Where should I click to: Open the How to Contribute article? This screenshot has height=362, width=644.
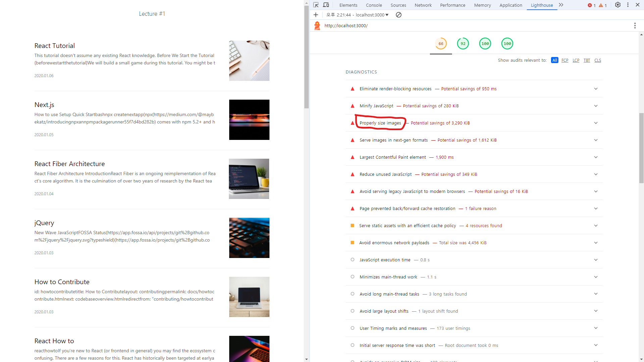click(x=62, y=282)
